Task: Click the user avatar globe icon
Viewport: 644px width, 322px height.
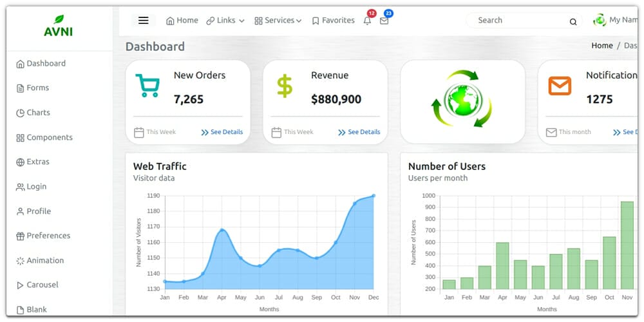Action: coord(600,21)
